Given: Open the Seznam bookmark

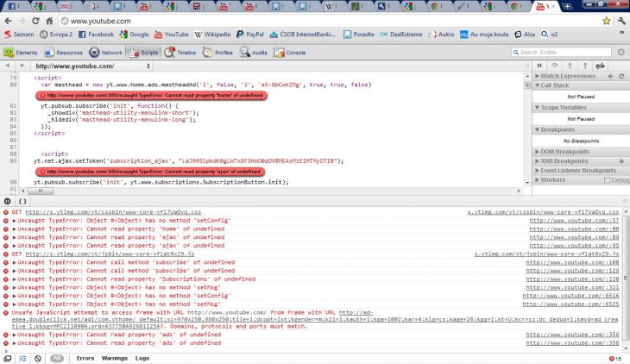Looking at the screenshot, I should 19,35.
